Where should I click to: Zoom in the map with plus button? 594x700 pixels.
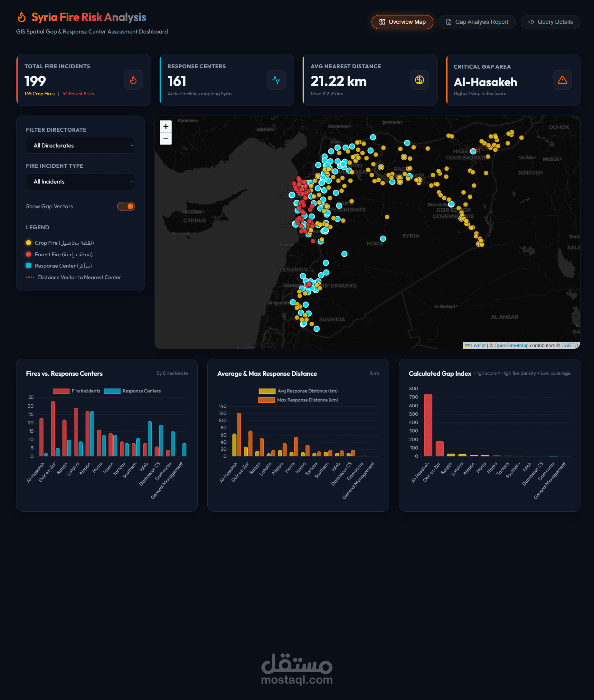pyautogui.click(x=166, y=127)
